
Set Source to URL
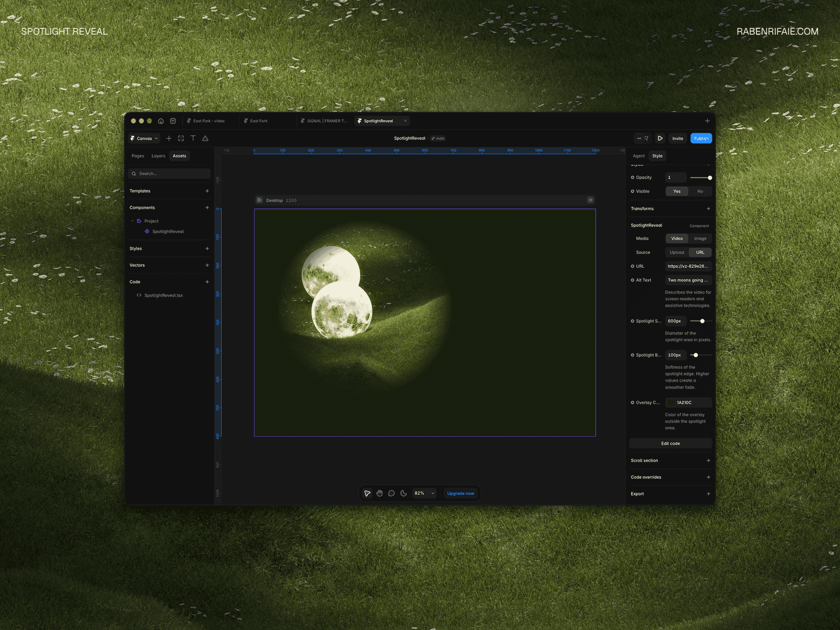(x=700, y=253)
